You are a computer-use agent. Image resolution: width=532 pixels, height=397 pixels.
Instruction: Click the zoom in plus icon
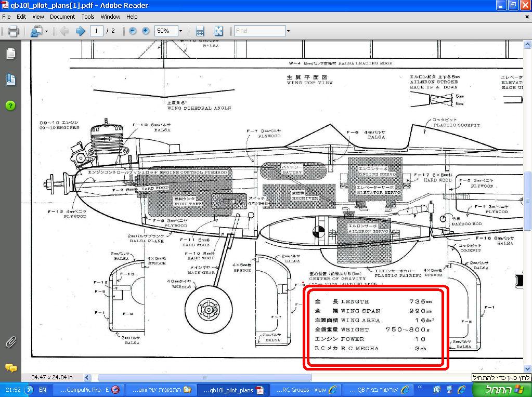[146, 31]
